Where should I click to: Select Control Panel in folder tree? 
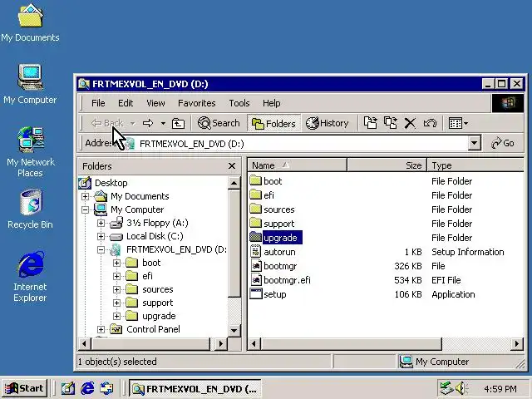pos(153,329)
